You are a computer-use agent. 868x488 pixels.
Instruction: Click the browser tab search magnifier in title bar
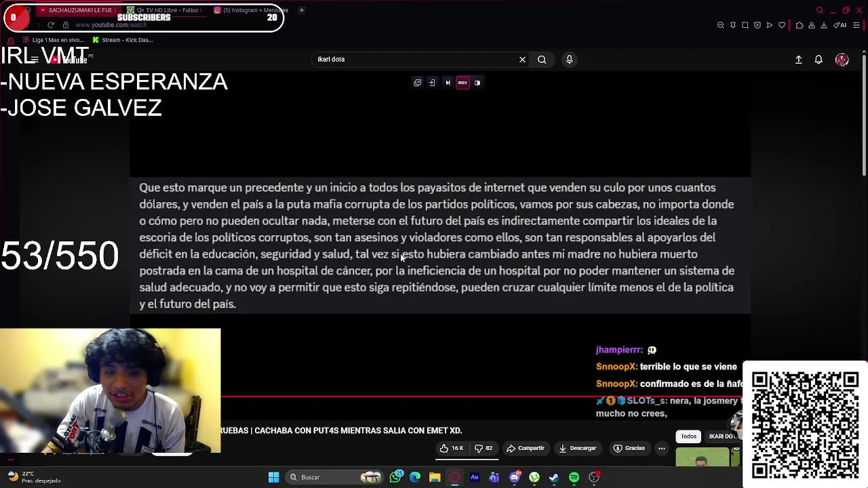[x=820, y=10]
